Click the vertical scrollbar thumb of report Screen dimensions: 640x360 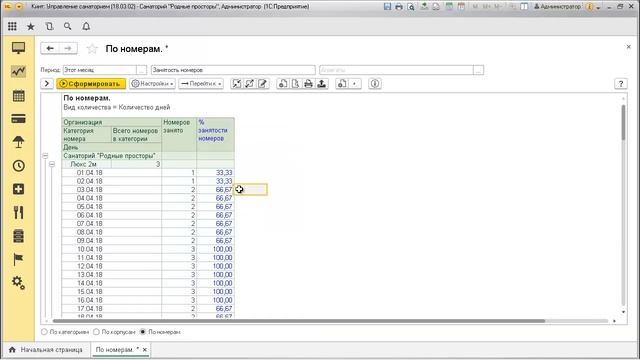click(623, 122)
